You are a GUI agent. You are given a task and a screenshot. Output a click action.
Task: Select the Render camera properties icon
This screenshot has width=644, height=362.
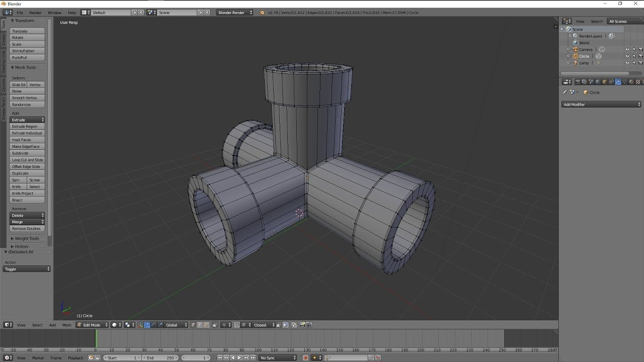(578, 82)
